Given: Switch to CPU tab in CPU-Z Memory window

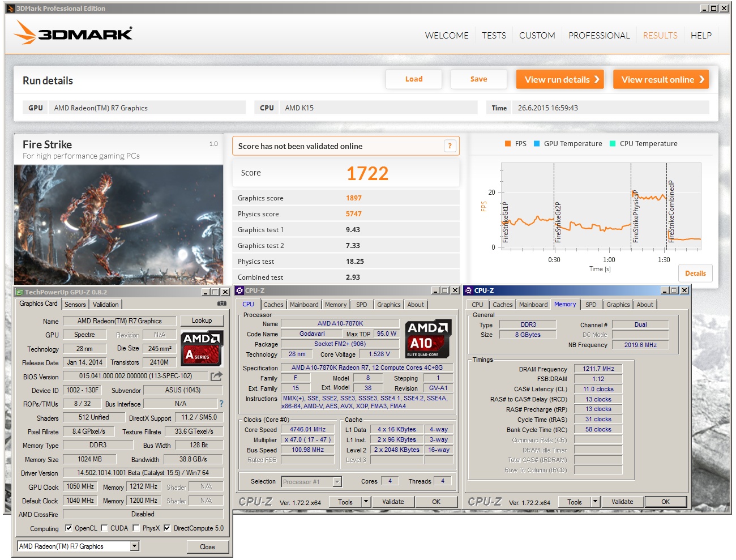Looking at the screenshot, I should [478, 305].
